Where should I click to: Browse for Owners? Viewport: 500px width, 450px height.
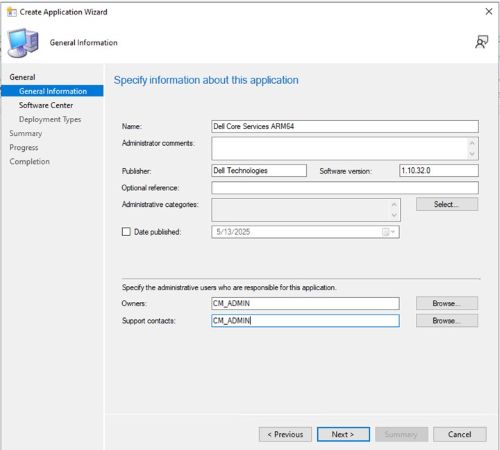[447, 303]
